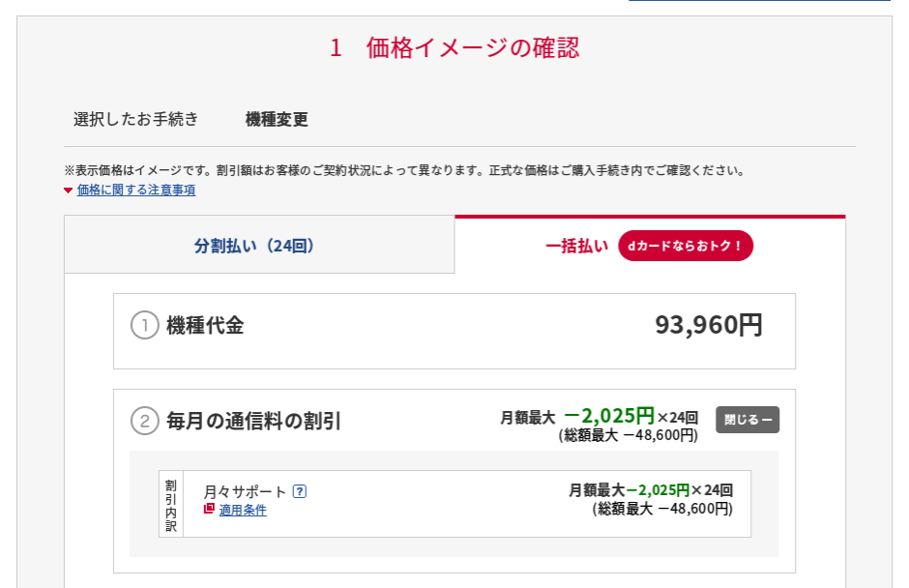Click the 93,960円 device price
The height and width of the screenshot is (588, 909).
709,325
